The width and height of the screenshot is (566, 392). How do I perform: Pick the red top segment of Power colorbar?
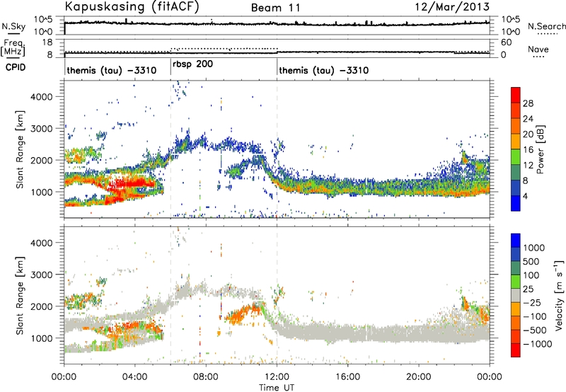pyautogui.click(x=516, y=96)
